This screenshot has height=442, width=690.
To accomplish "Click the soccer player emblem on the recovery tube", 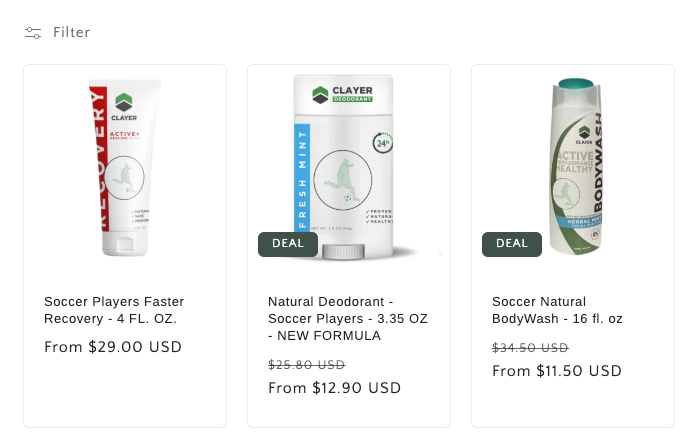I will pyautogui.click(x=125, y=178).
